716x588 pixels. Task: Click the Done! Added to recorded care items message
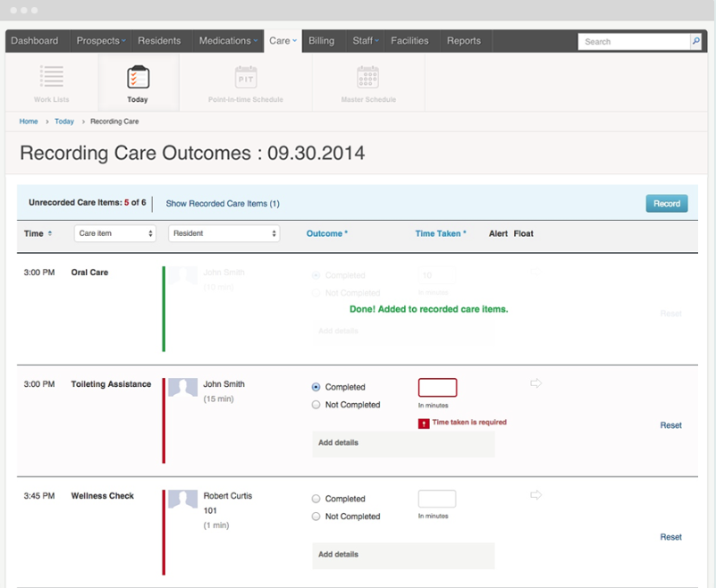[x=429, y=309]
